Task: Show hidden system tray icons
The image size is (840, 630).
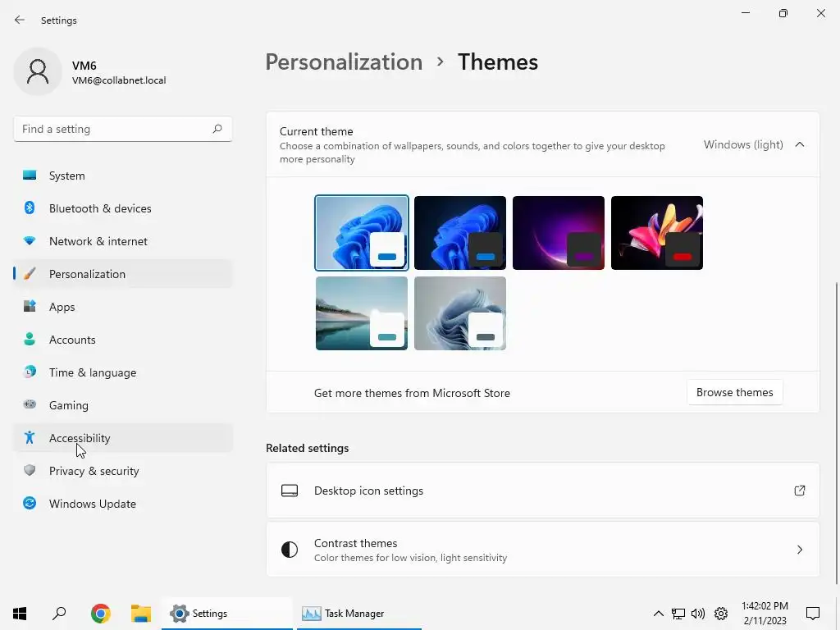Action: tap(659, 614)
